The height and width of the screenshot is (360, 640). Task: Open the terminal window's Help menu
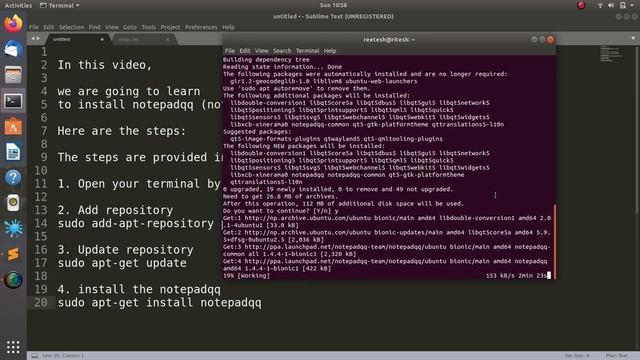(x=330, y=51)
